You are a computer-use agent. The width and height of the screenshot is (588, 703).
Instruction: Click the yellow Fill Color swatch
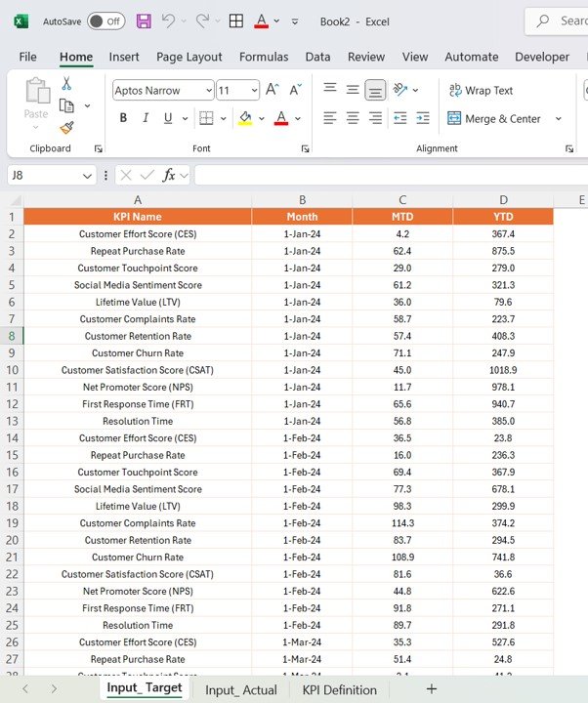pyautogui.click(x=245, y=118)
